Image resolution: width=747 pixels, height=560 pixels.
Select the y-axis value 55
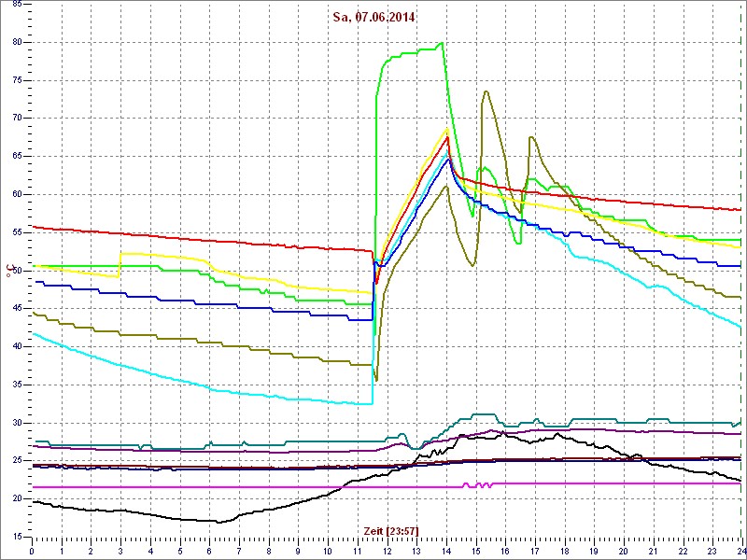click(x=16, y=232)
